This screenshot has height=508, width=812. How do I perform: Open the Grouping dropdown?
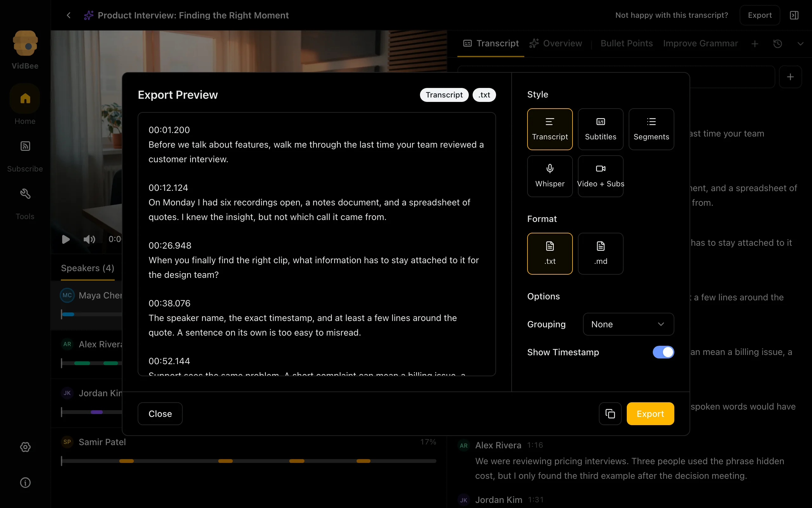[x=628, y=324]
